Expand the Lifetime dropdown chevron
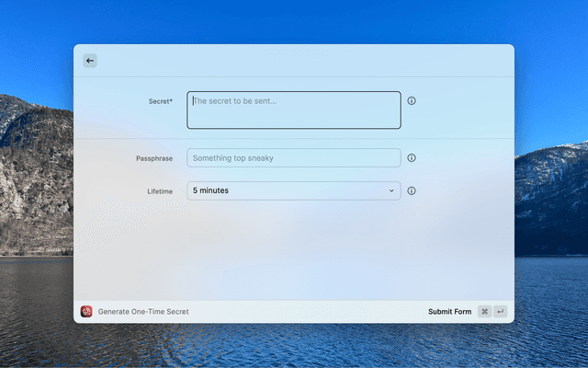Viewport: 588px width, 368px height. [391, 191]
